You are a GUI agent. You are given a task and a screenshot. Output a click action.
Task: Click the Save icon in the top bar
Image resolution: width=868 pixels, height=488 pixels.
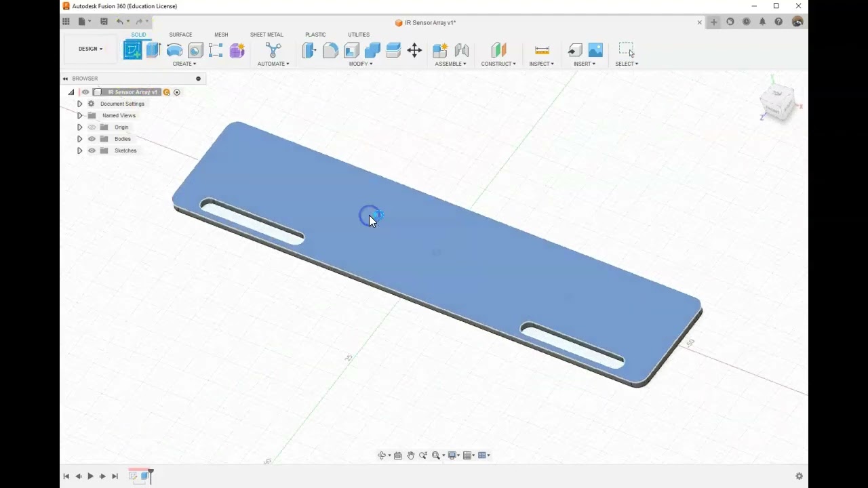point(104,22)
